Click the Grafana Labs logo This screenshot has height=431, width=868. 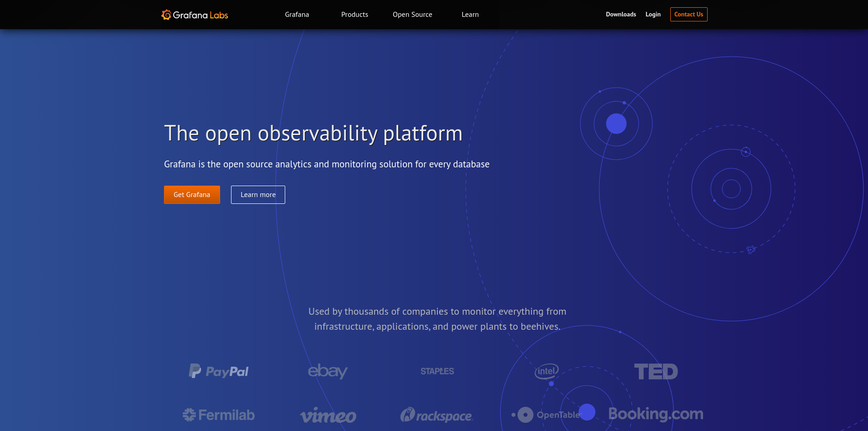[x=194, y=14]
